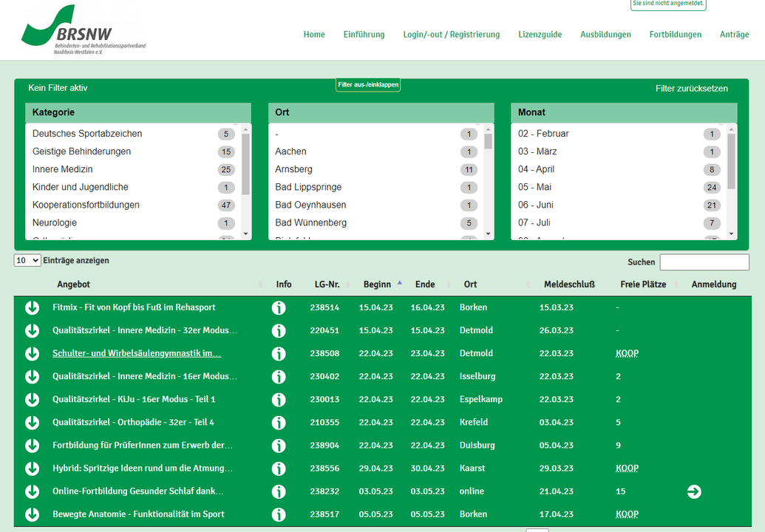Click scrollbar thumb of Ort list

tap(488, 141)
